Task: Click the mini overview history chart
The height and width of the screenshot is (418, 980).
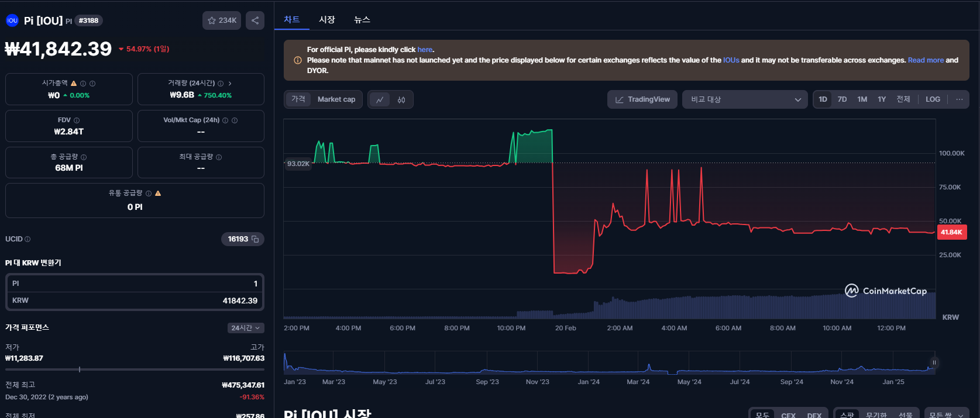Action: (609, 363)
